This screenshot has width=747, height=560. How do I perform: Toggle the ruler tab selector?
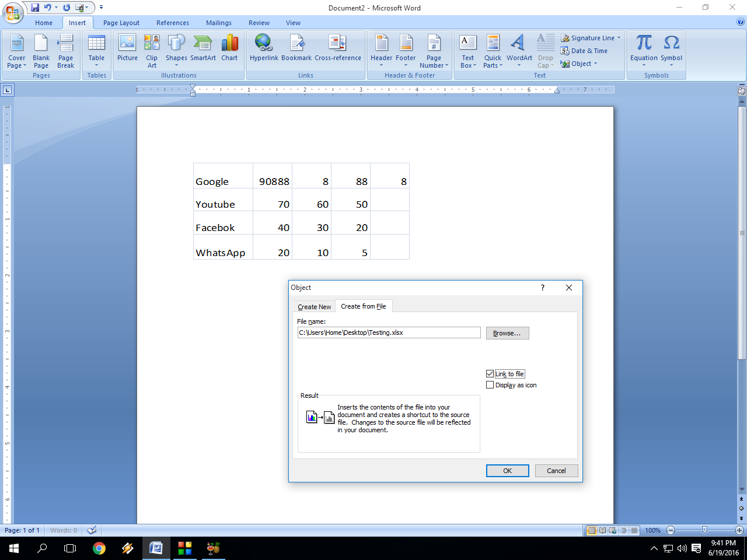point(7,90)
